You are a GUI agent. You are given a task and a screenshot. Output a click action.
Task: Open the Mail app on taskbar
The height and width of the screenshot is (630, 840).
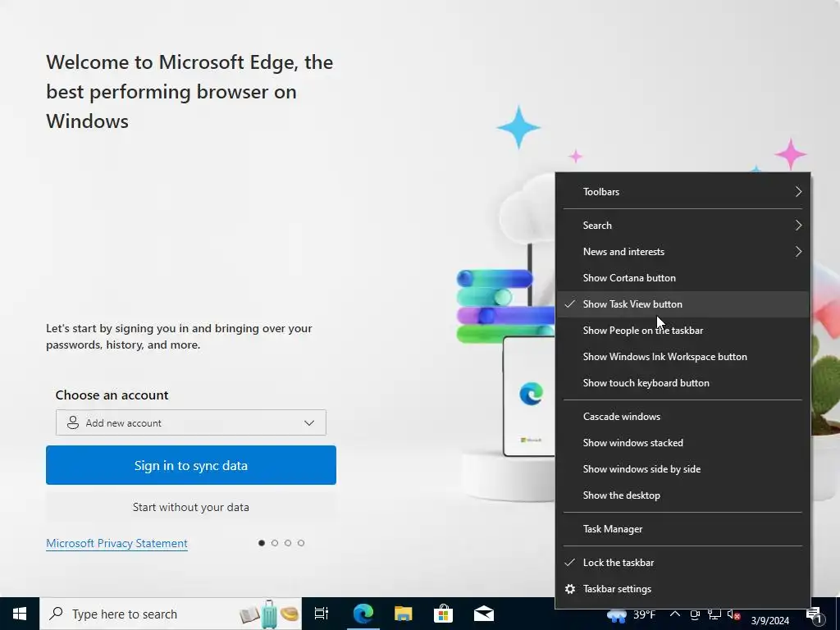[484, 614]
